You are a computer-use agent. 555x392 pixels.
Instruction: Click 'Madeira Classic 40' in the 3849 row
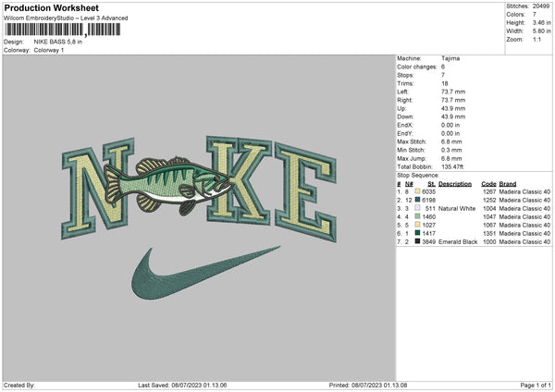click(x=524, y=242)
